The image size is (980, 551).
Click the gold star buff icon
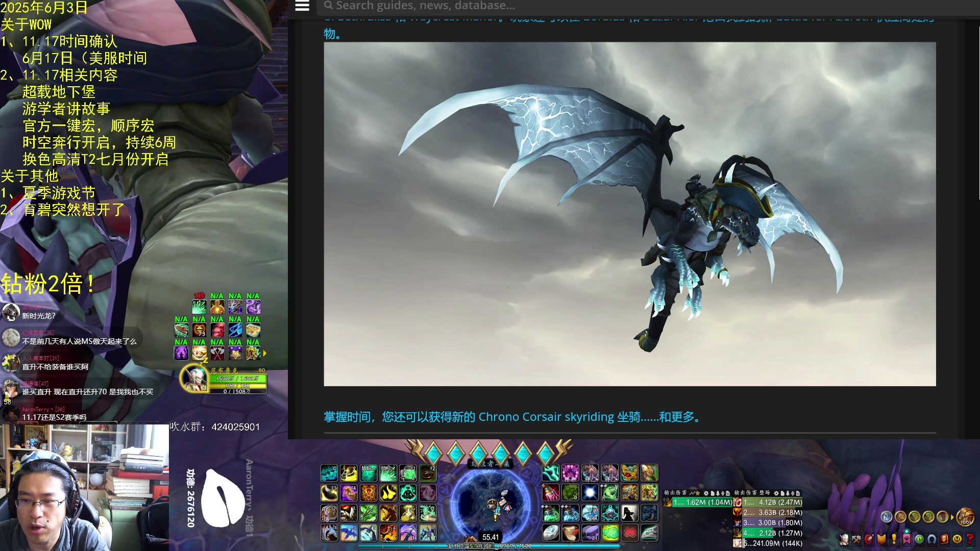[235, 353]
